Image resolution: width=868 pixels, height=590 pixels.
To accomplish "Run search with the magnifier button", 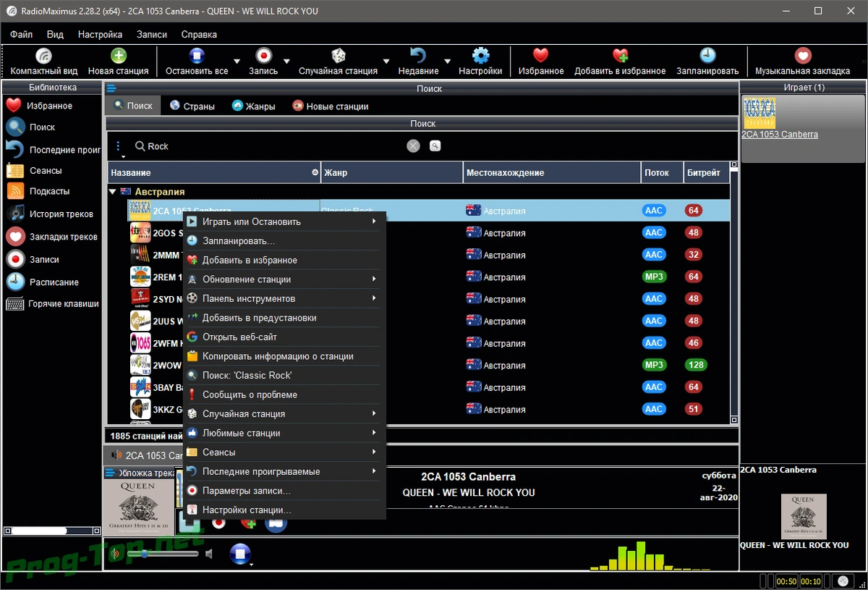I will click(435, 146).
